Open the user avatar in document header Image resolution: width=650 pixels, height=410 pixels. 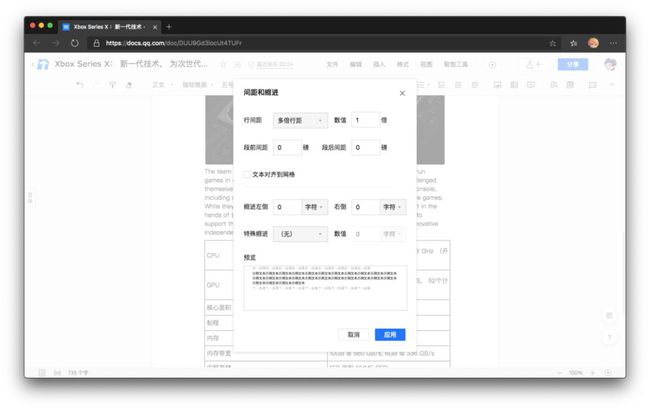click(610, 64)
